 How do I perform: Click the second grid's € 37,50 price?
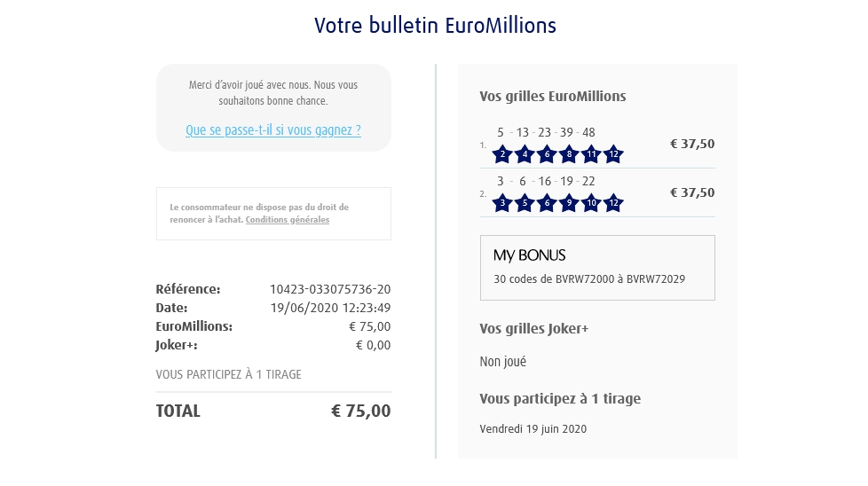(691, 192)
